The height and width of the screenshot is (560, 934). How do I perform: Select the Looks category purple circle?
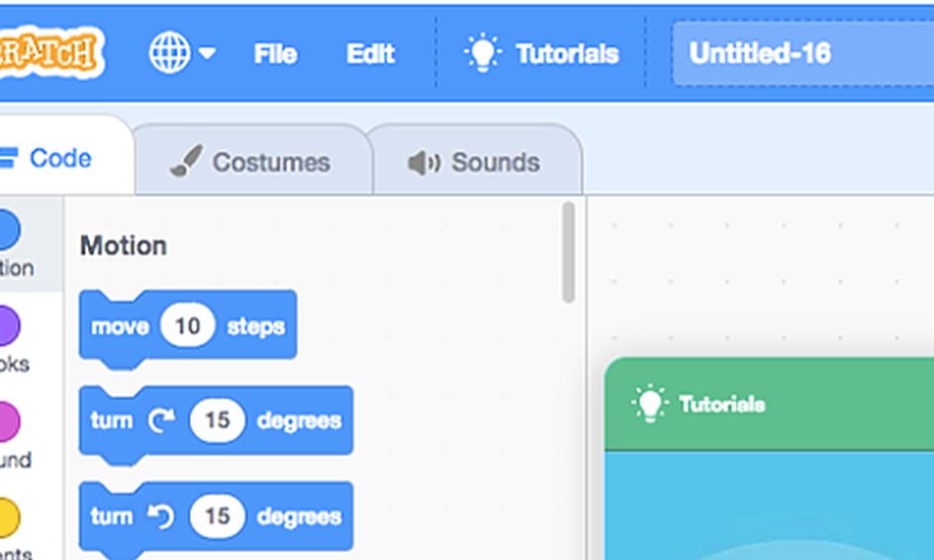[x=9, y=326]
